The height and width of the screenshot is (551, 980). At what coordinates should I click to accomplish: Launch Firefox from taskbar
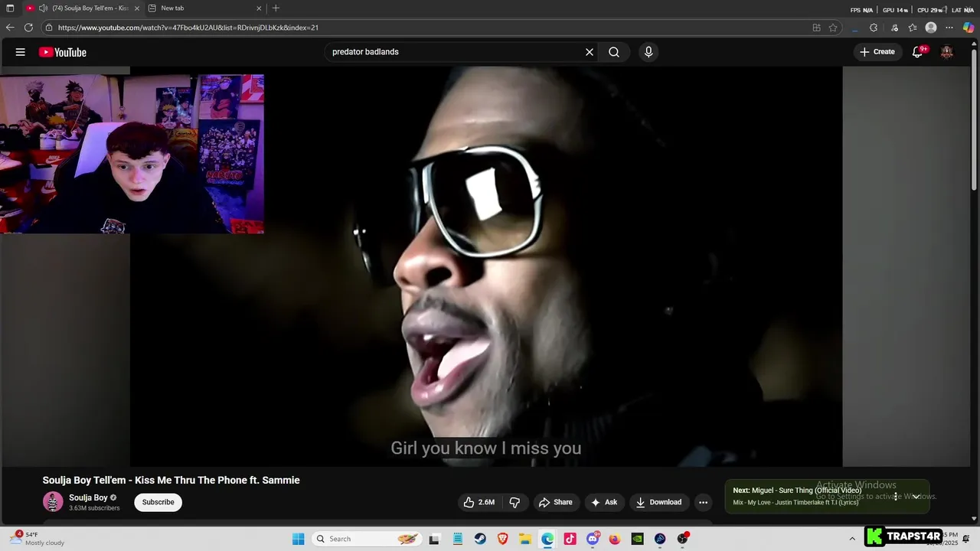click(615, 539)
